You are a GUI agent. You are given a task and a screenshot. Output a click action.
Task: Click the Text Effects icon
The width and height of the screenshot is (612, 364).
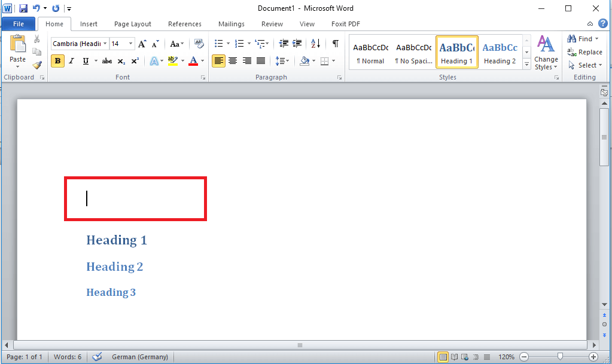[156, 61]
